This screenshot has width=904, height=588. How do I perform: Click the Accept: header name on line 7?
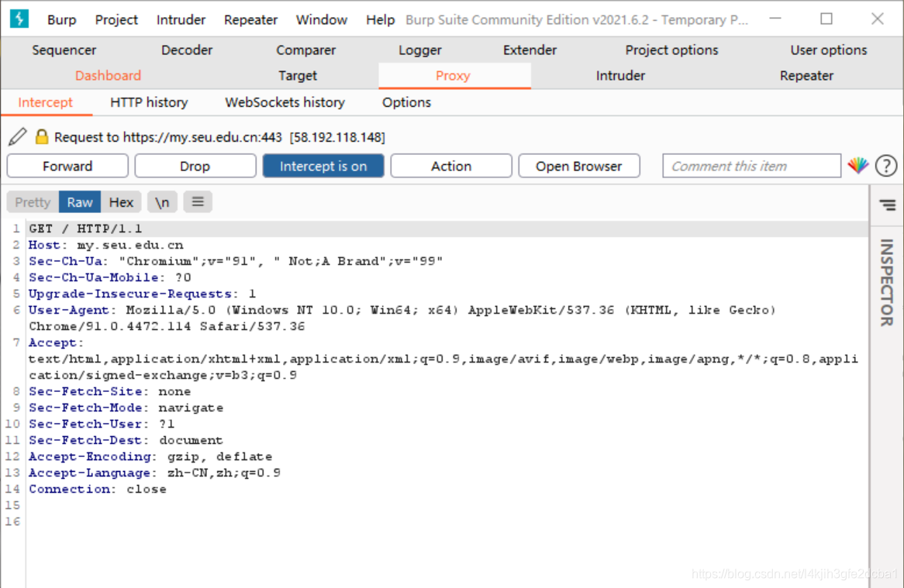(56, 342)
